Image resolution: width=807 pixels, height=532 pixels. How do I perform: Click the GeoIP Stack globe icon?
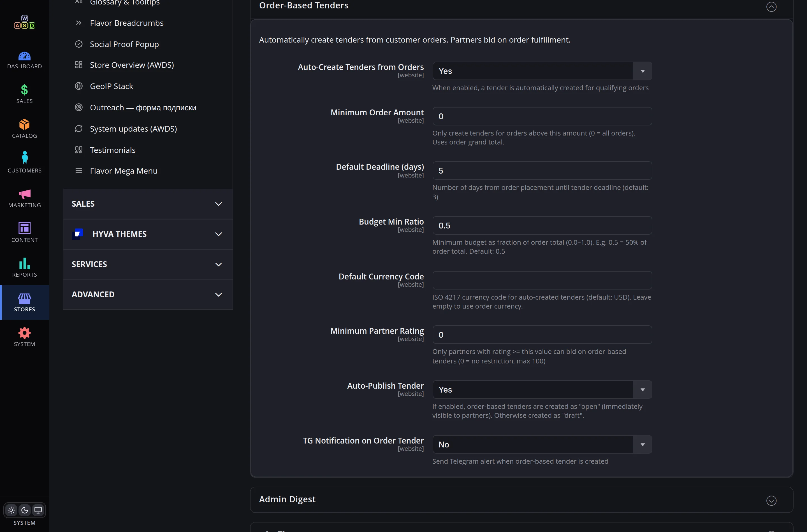(x=79, y=86)
